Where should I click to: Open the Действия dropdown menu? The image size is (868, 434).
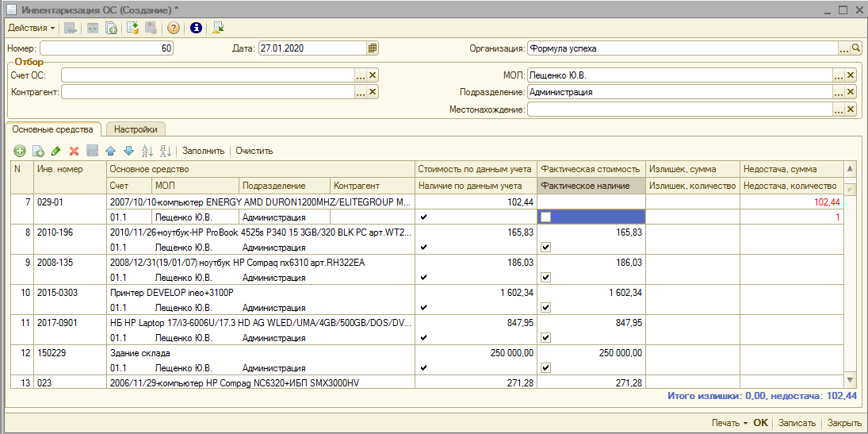[x=31, y=28]
